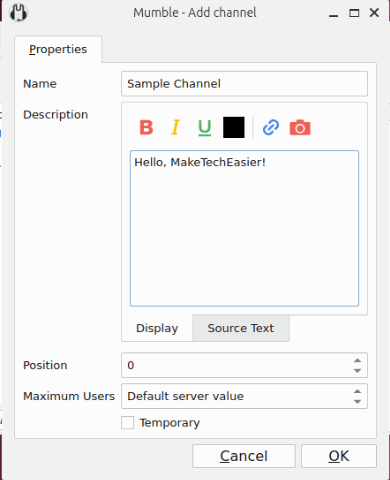Click the Description label
The image size is (390, 480).
(x=56, y=115)
